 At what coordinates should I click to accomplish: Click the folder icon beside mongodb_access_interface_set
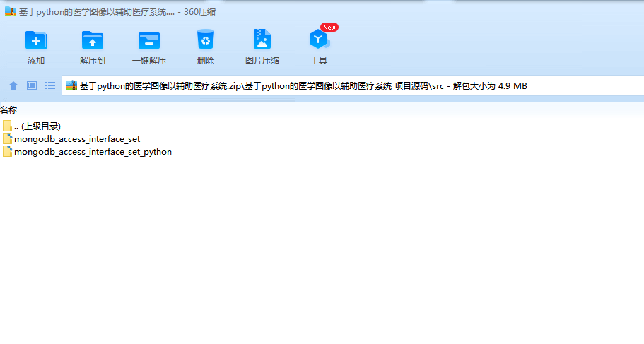tap(7, 138)
